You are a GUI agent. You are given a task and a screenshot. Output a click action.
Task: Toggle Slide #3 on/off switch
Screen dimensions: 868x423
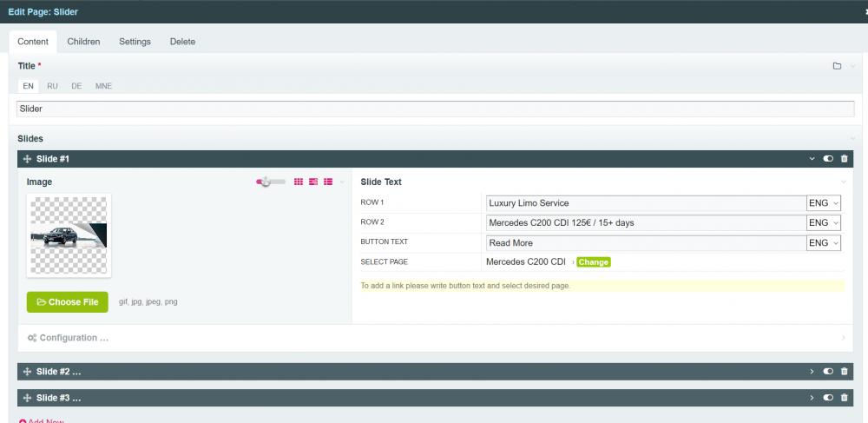(x=828, y=398)
